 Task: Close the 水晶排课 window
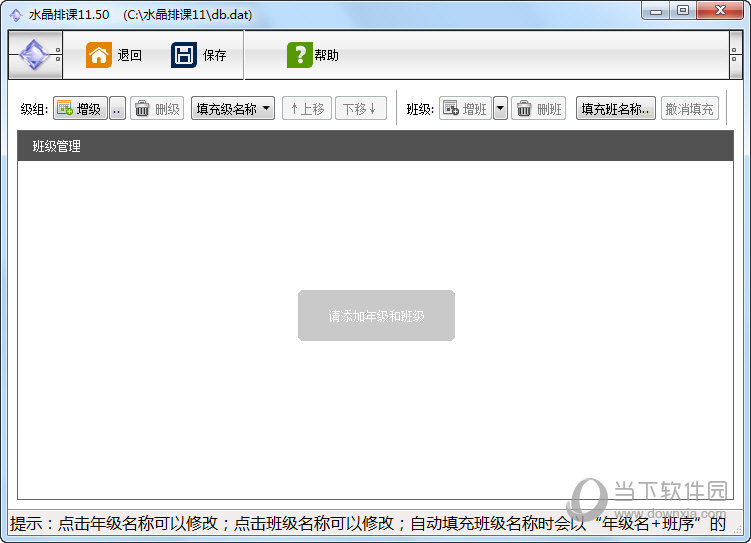point(720,11)
